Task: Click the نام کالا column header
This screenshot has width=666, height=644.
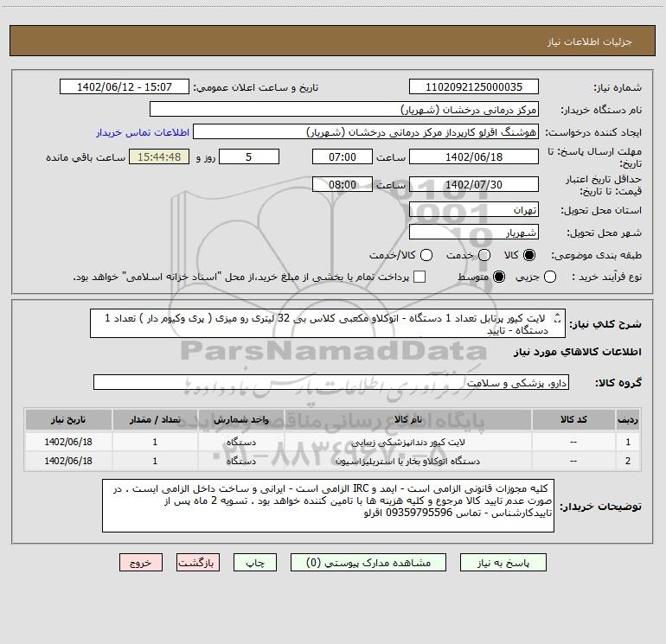Action: (407, 419)
